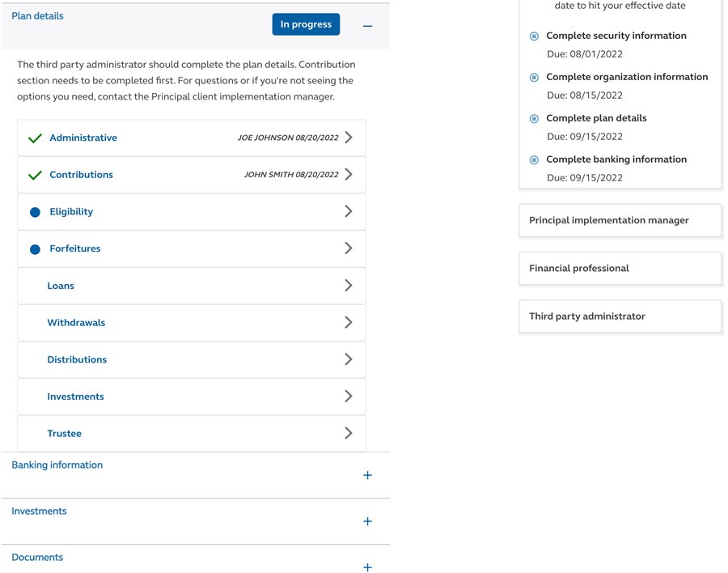The height and width of the screenshot is (573, 728).
Task: Open the Loans section via its chevron
Action: [x=349, y=285]
